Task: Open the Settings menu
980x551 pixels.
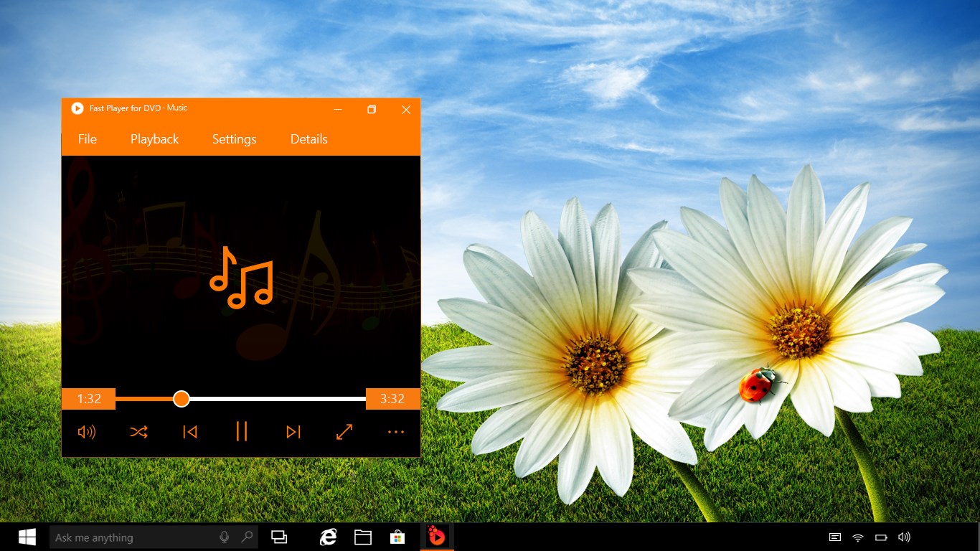Action: click(x=234, y=139)
